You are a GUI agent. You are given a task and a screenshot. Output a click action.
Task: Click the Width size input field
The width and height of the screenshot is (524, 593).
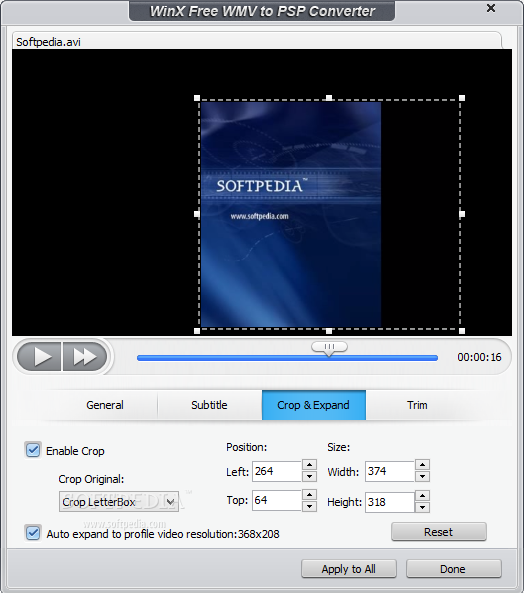[390, 471]
